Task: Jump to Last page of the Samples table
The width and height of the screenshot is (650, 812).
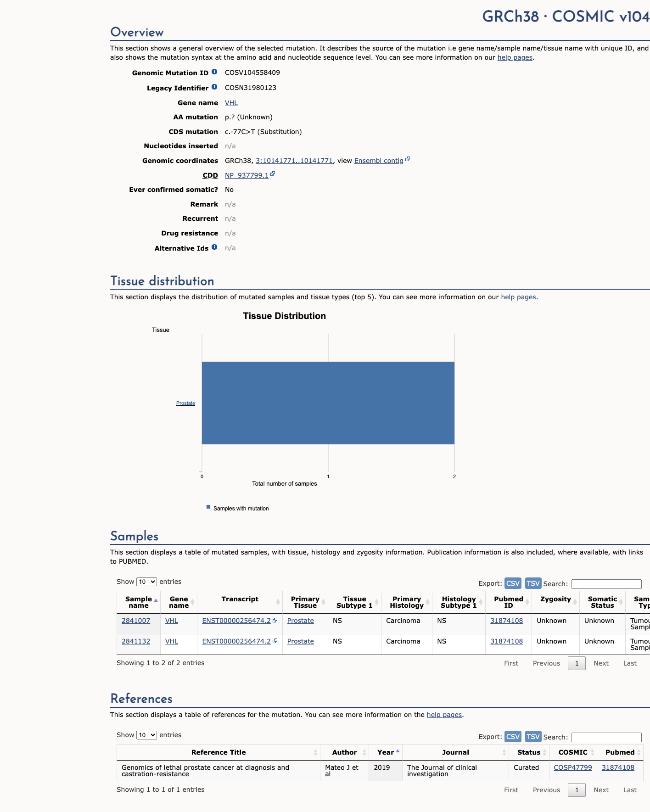Action: (630, 663)
